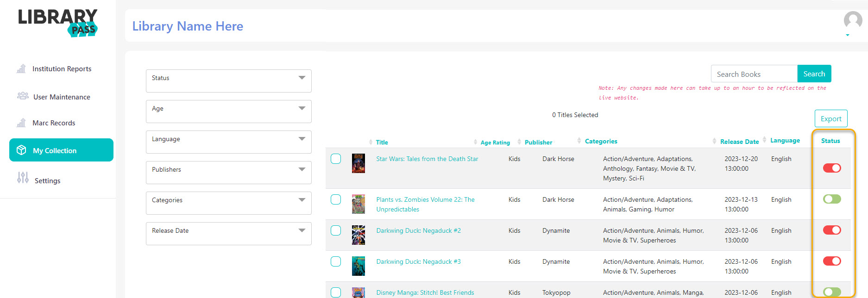The width and height of the screenshot is (868, 298).
Task: Select the Plants vs. Zombies checkbox
Action: 336,199
